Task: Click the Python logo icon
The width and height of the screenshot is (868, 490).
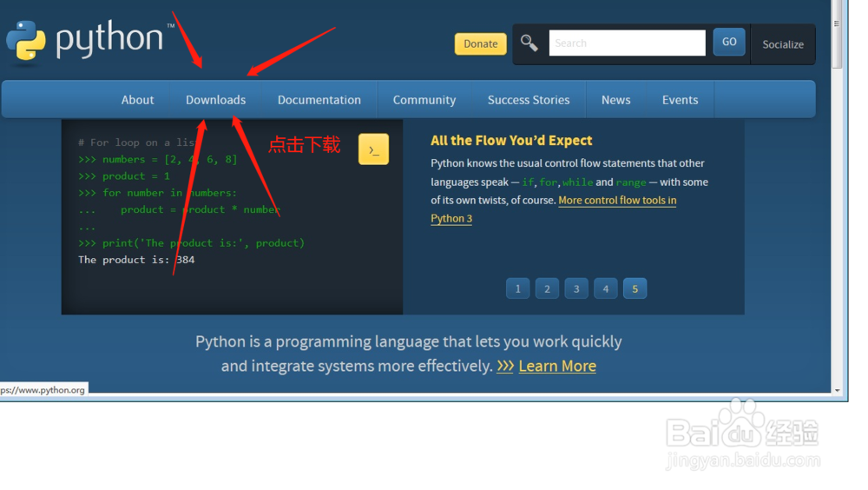Action: point(26,41)
